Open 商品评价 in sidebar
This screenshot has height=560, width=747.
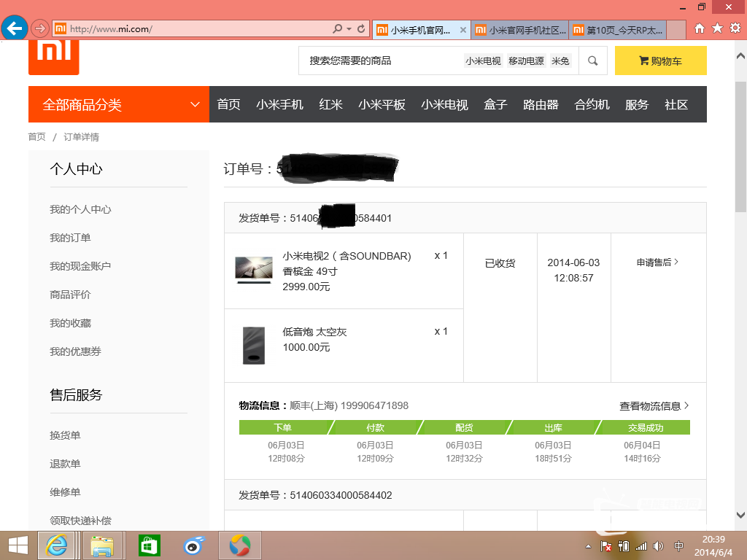coord(70,295)
